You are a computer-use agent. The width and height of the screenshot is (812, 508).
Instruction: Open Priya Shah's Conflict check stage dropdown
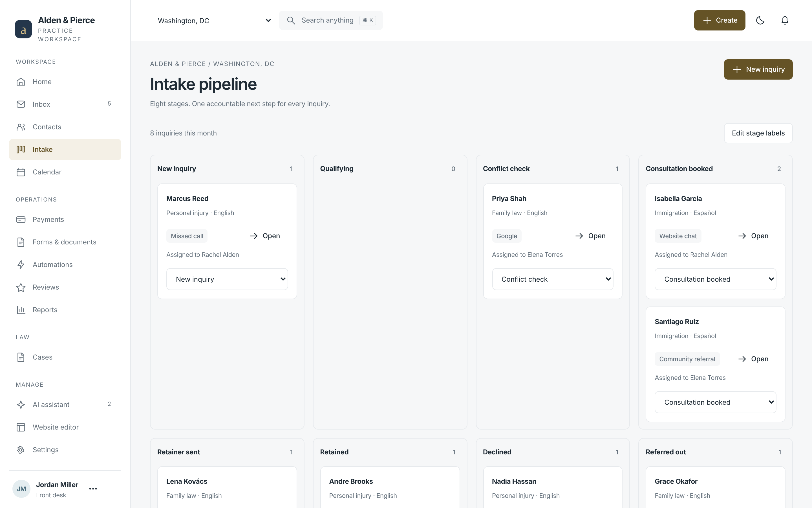pos(553,279)
